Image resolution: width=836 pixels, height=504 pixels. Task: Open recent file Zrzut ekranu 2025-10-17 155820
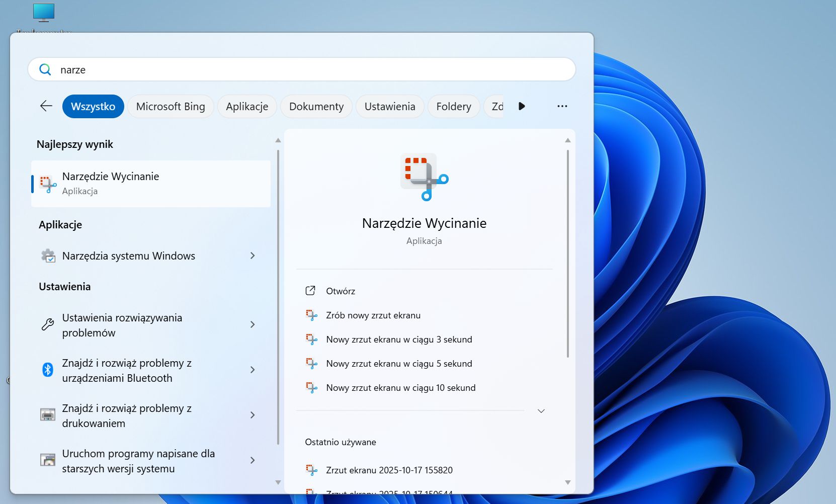390,470
